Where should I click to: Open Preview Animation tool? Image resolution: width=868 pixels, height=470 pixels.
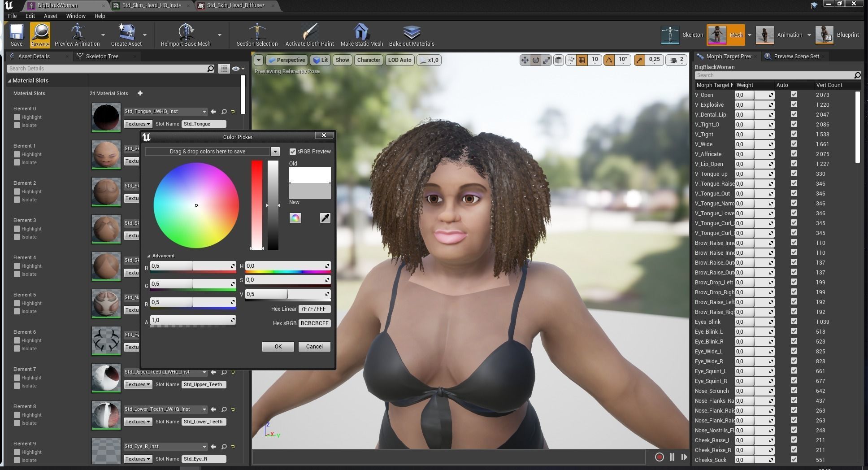tap(77, 35)
